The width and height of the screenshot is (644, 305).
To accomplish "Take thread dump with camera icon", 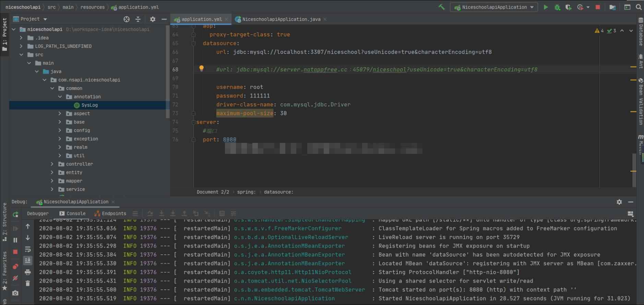I will [x=15, y=293].
